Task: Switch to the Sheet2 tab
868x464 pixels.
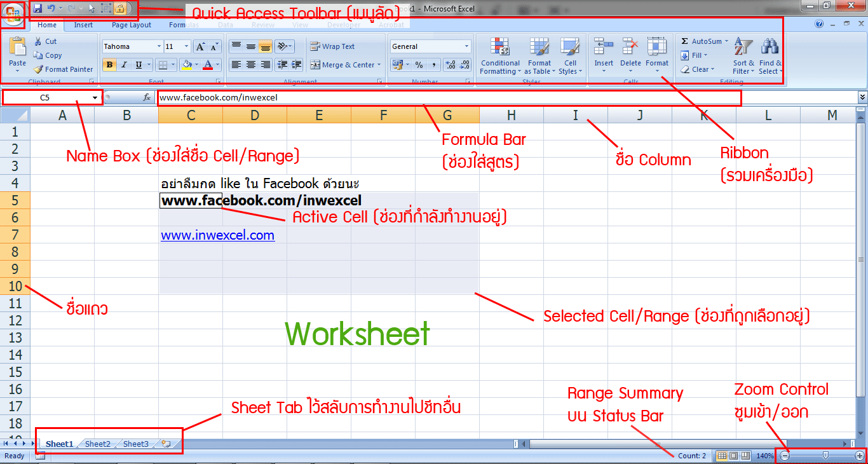Action: (98, 444)
